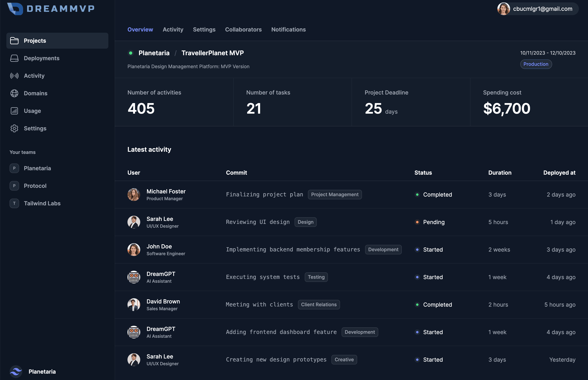This screenshot has height=380, width=588.
Task: Click Michael Foster's avatar thumbnail
Action: click(x=134, y=195)
